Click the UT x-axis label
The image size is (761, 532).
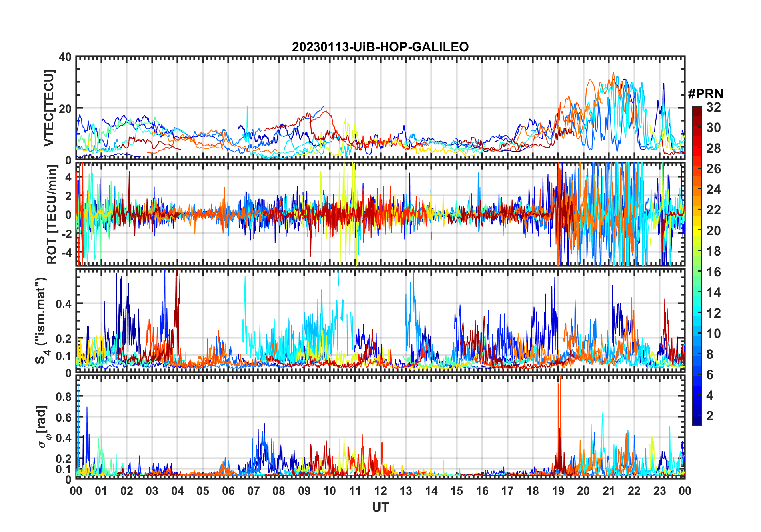click(x=380, y=507)
